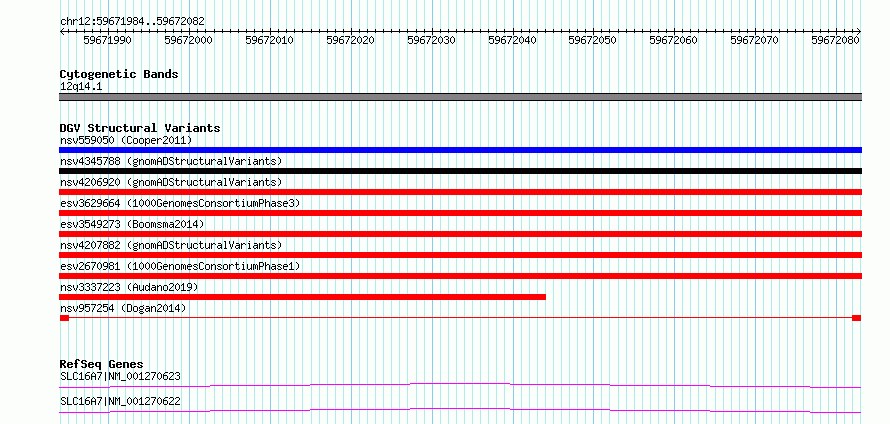The image size is (890, 424).
Task: Click the DGV Structural Variants track heading
Action: point(140,128)
